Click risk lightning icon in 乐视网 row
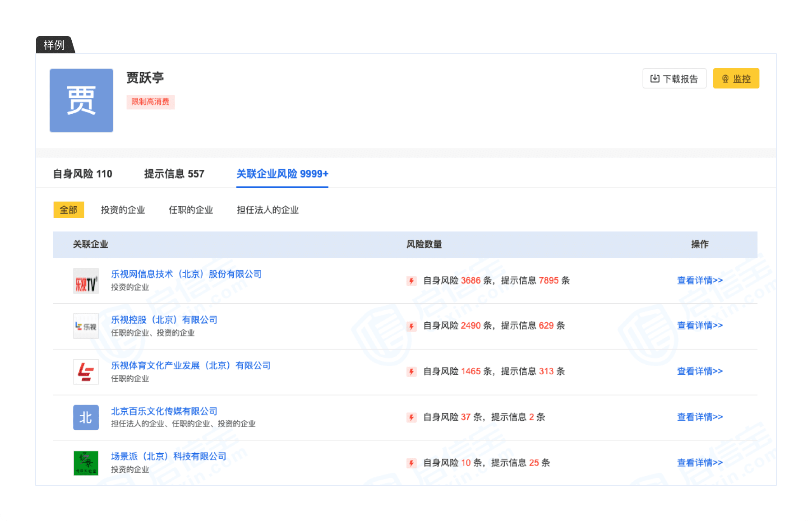812x521 pixels. (x=411, y=281)
